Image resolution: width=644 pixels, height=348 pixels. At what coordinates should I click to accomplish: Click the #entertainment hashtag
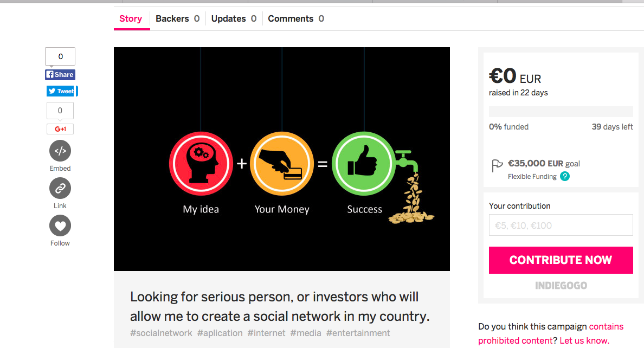coord(358,333)
